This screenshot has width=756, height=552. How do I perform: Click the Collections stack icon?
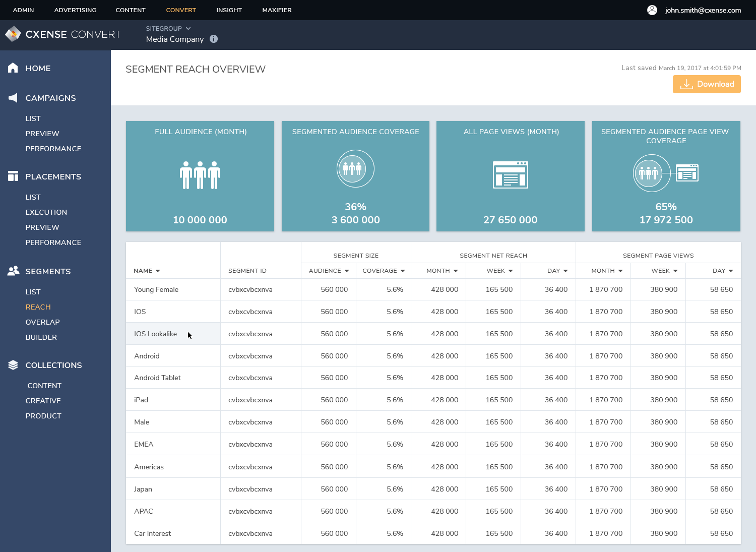coord(13,365)
